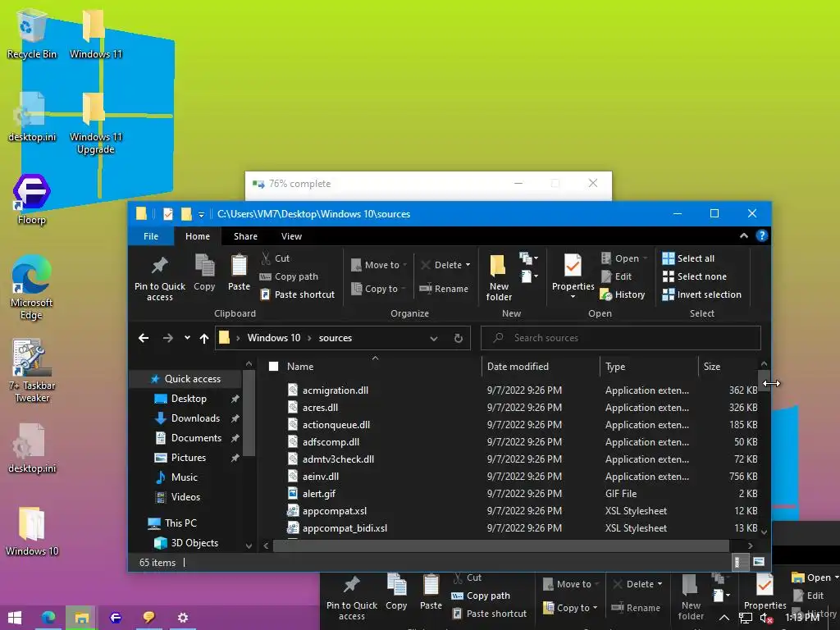Open the Move to dropdown
Screen dimensions: 840x630
point(379,265)
